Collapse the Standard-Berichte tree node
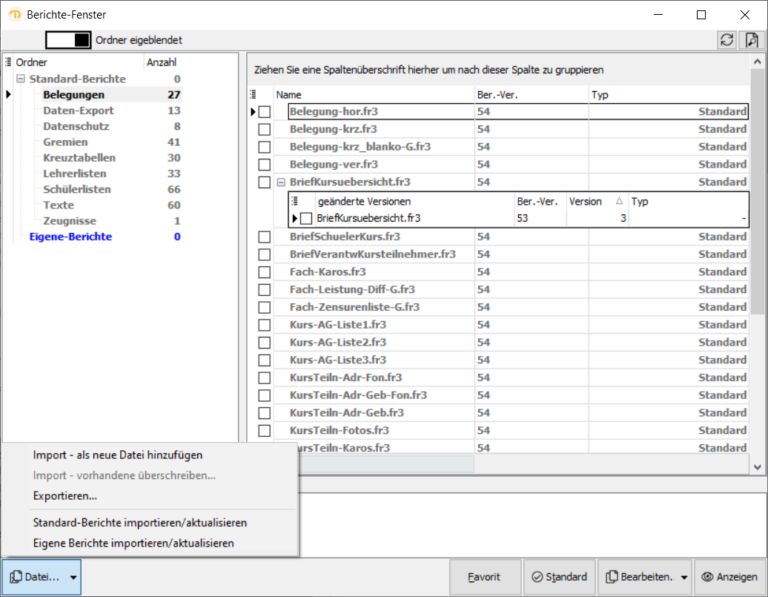This screenshot has width=768, height=597. pyautogui.click(x=20, y=79)
